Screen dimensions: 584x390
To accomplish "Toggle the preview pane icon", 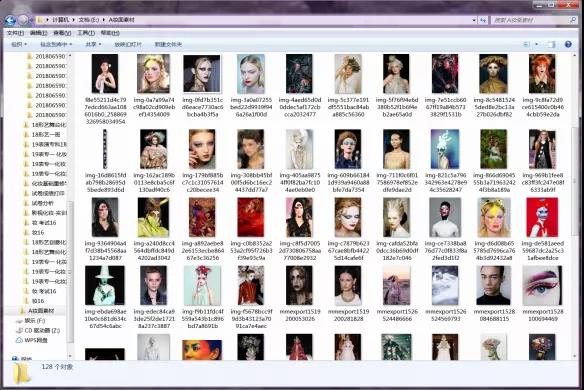I will [x=552, y=44].
